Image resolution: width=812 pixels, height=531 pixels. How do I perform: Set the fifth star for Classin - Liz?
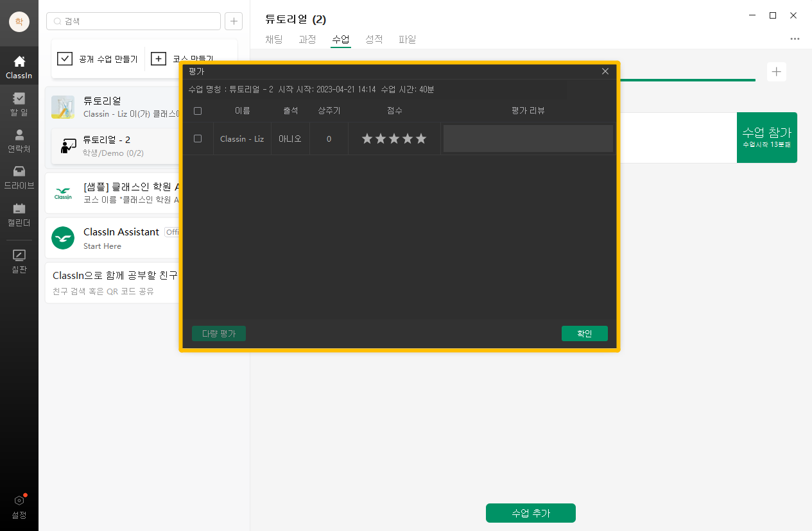click(x=421, y=139)
